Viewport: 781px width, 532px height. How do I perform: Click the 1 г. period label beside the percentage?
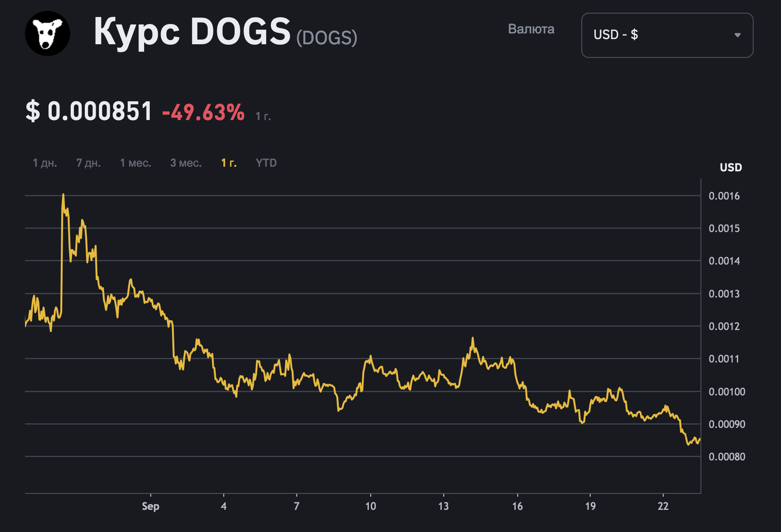pos(263,116)
